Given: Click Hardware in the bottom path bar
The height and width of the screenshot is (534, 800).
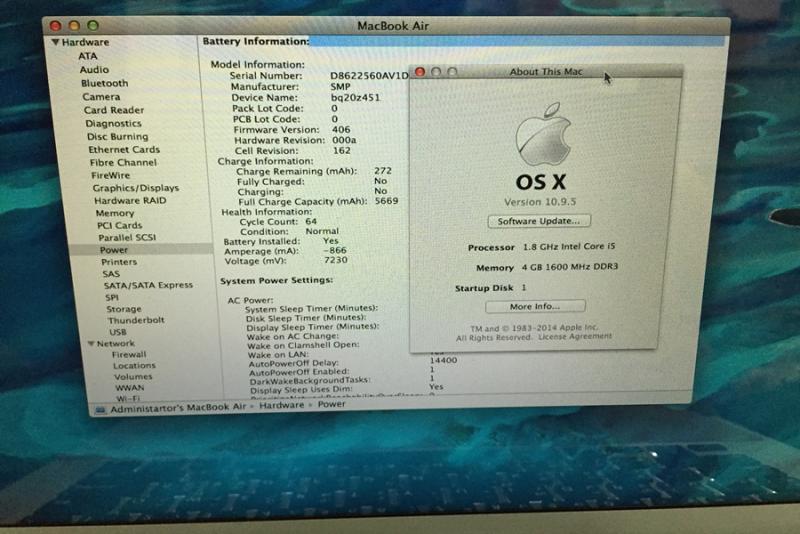Looking at the screenshot, I should tap(282, 405).
